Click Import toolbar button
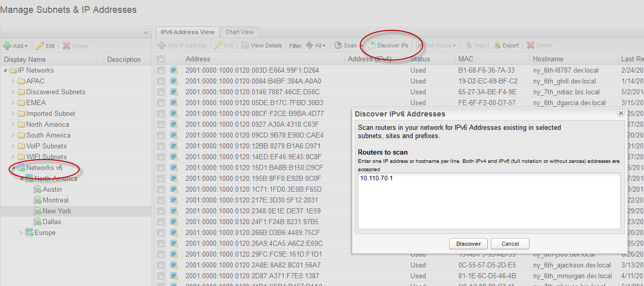Screen dimensions: 644x286 click(477, 45)
